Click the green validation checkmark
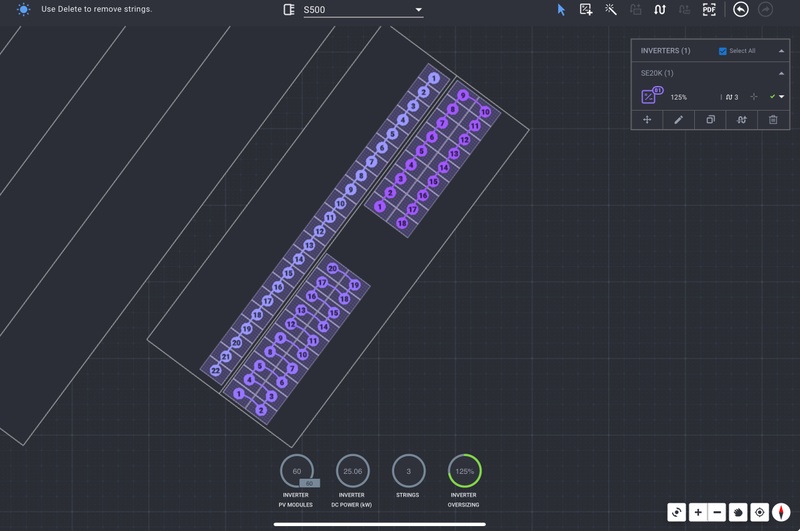The height and width of the screenshot is (531, 800). point(772,96)
